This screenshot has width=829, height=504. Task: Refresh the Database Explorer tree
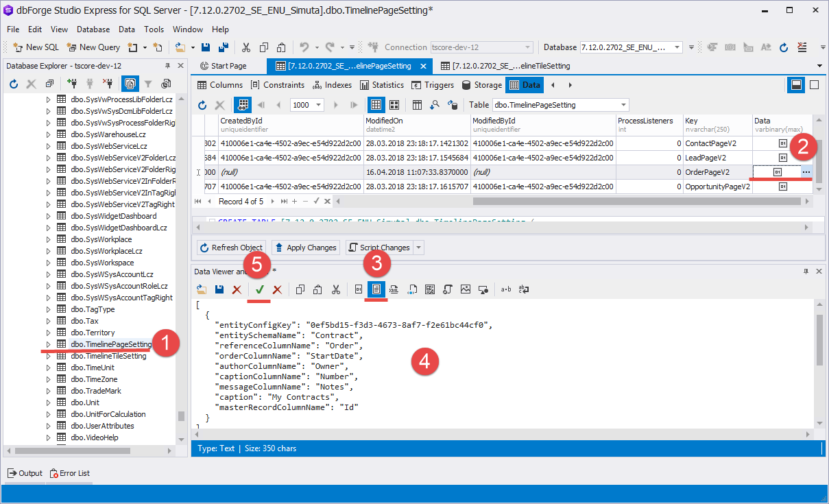tap(14, 84)
